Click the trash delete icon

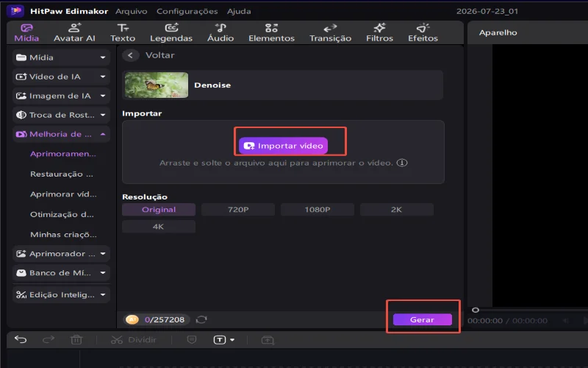click(x=76, y=340)
